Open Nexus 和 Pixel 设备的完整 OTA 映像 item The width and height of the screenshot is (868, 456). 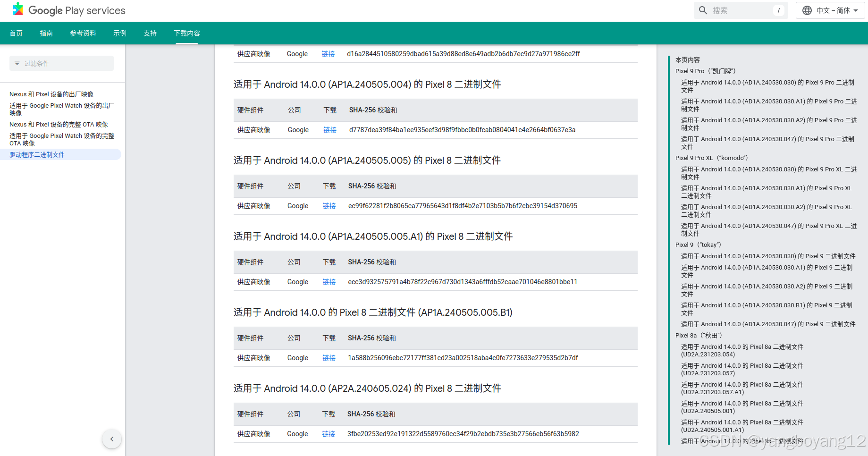pos(59,124)
